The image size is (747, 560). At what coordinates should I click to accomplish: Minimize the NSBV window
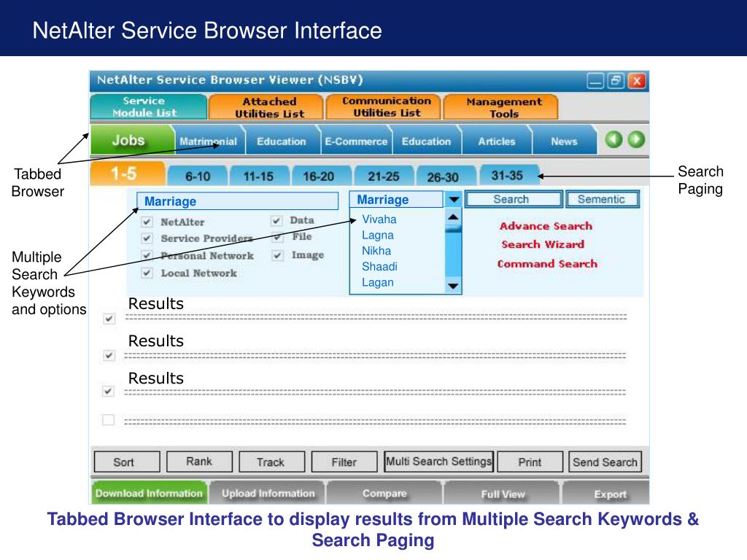click(x=595, y=82)
